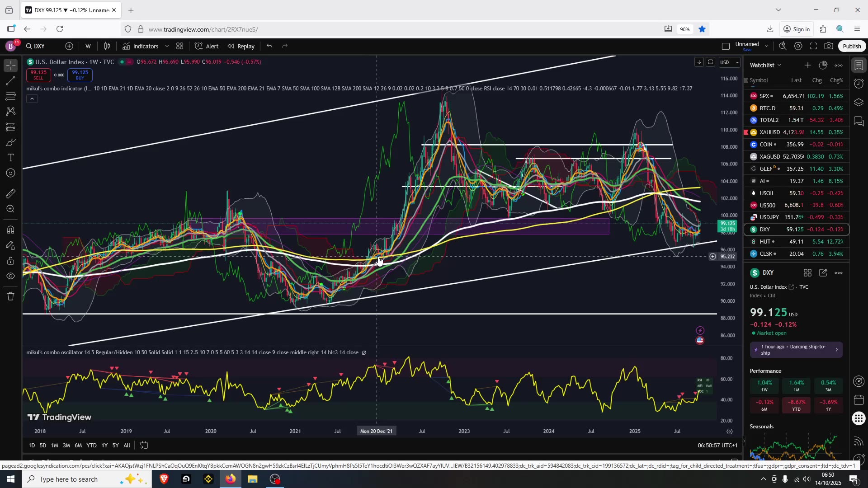Click the trash remove drawings icon
Screen dimensions: 868x488
[x=11, y=296]
